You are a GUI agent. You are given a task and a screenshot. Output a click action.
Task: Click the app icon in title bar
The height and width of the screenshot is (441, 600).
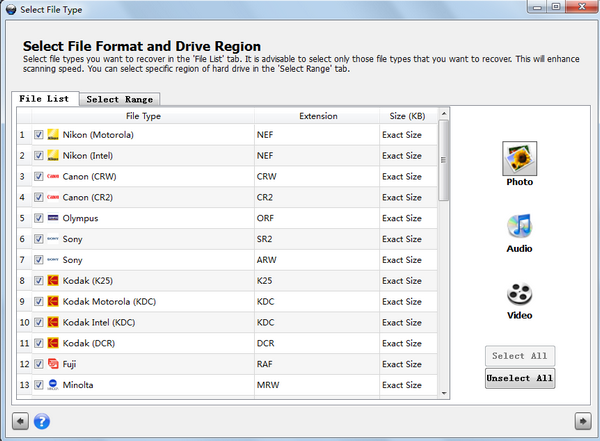pyautogui.click(x=11, y=9)
